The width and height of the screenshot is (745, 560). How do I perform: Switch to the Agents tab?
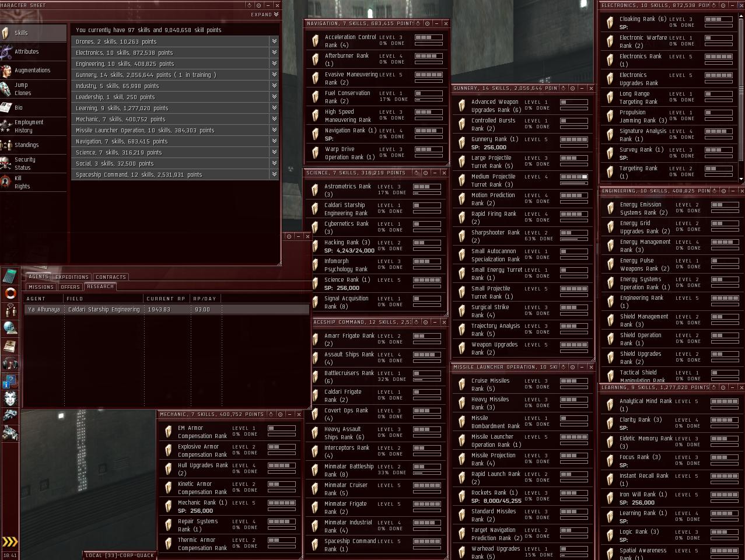(39, 276)
